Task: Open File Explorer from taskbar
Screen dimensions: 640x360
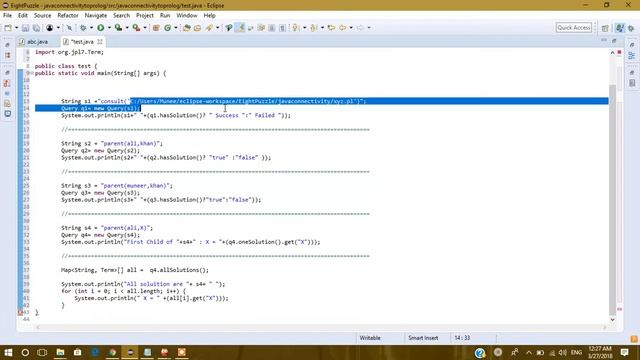Action: (x=60, y=352)
